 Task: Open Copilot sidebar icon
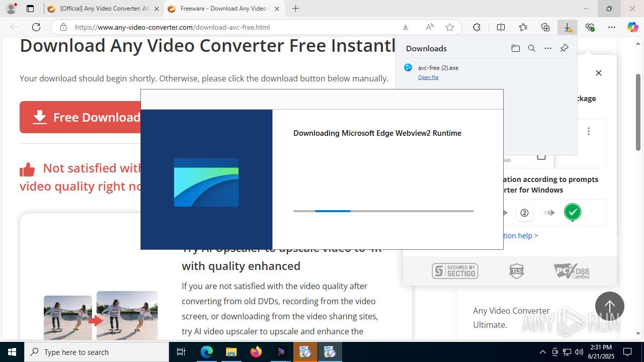pos(632,27)
